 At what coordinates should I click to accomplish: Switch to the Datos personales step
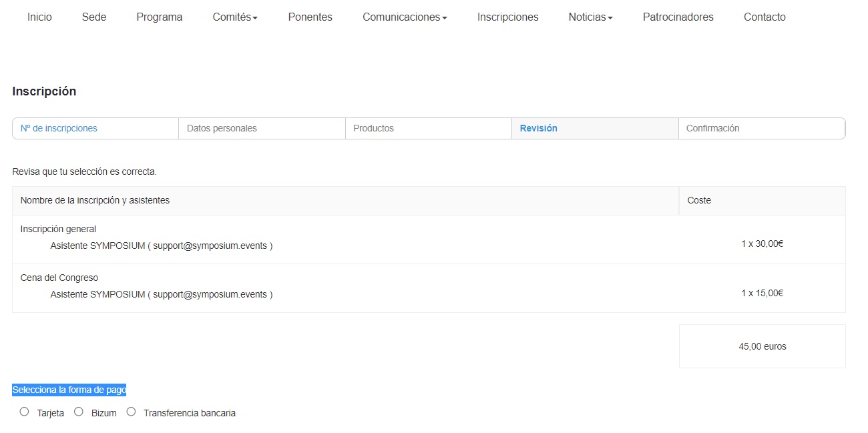tap(222, 128)
